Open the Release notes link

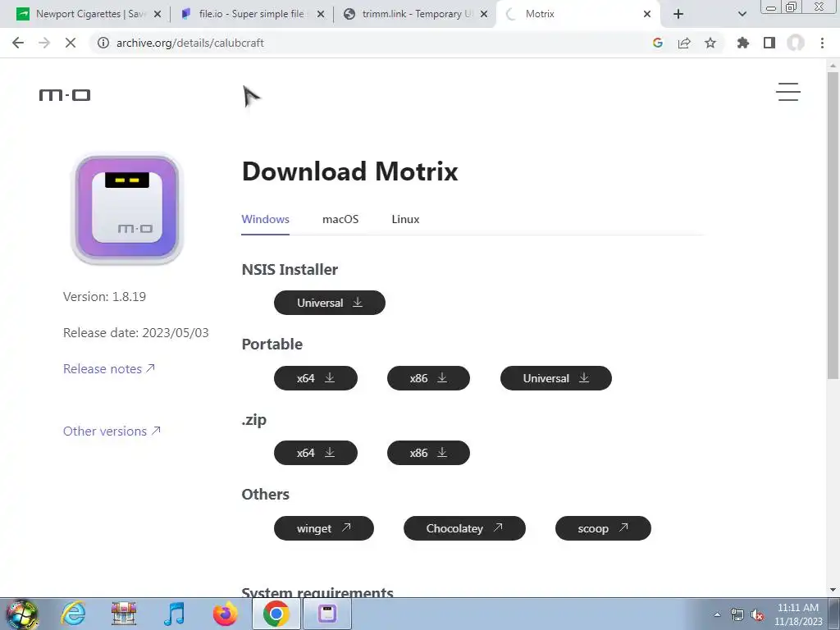[109, 368]
